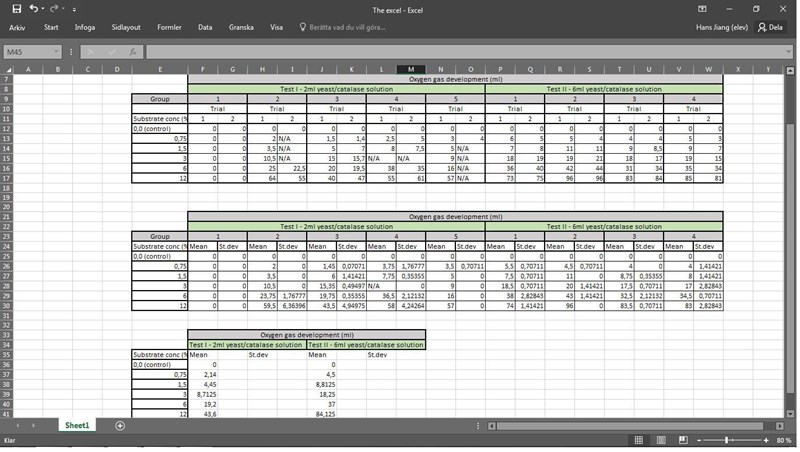
Task: Add a new sheet with plus icon
Action: [120, 426]
